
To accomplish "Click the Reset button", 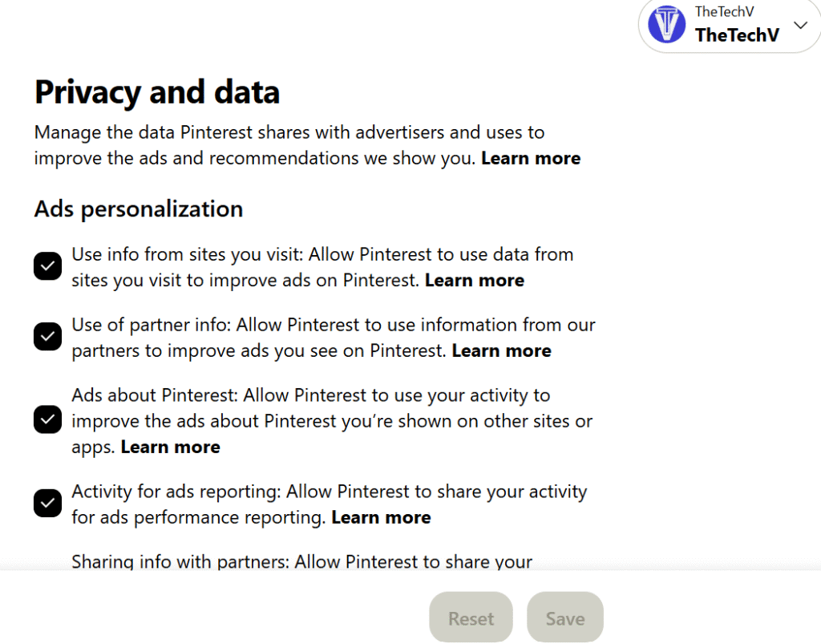I will coord(471,618).
